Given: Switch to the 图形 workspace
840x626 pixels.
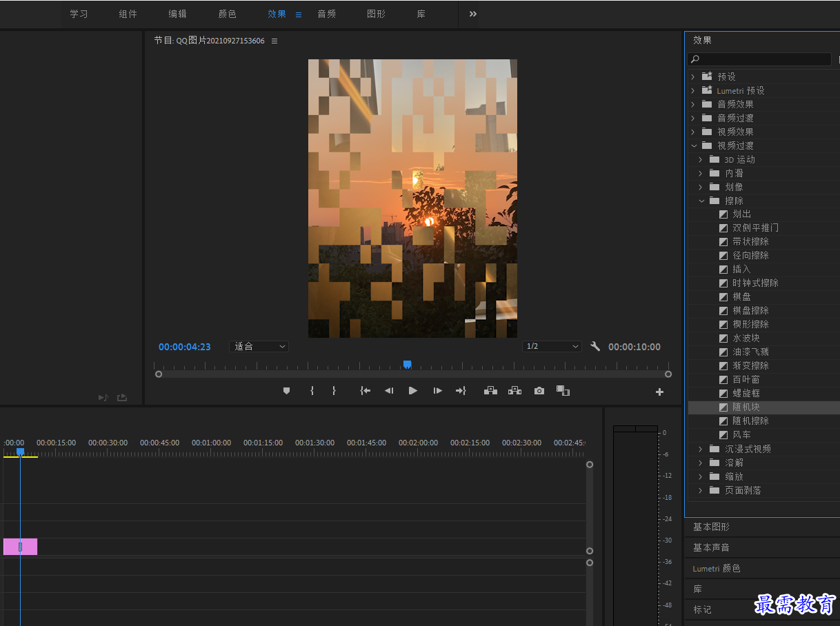Looking at the screenshot, I should coord(377,14).
